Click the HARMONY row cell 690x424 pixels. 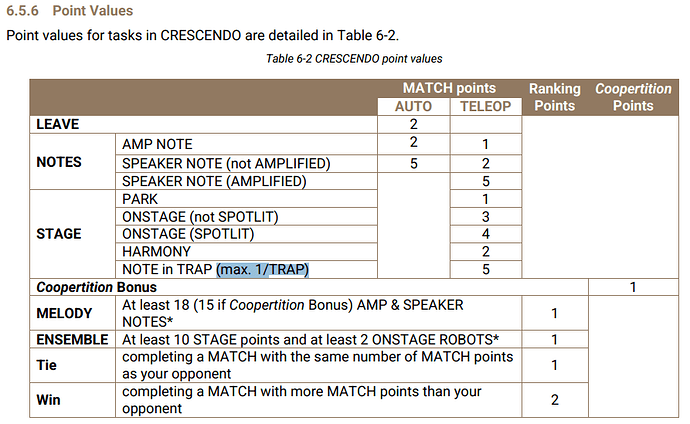[246, 252]
